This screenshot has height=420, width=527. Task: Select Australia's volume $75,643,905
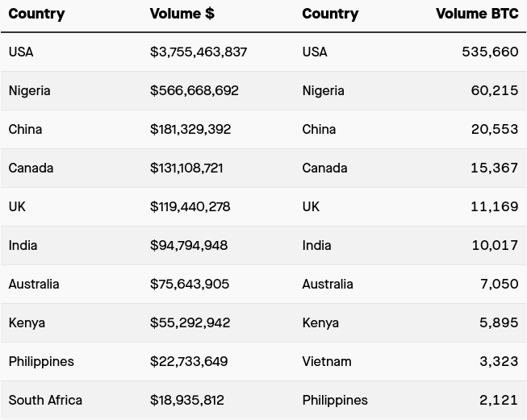pos(190,284)
